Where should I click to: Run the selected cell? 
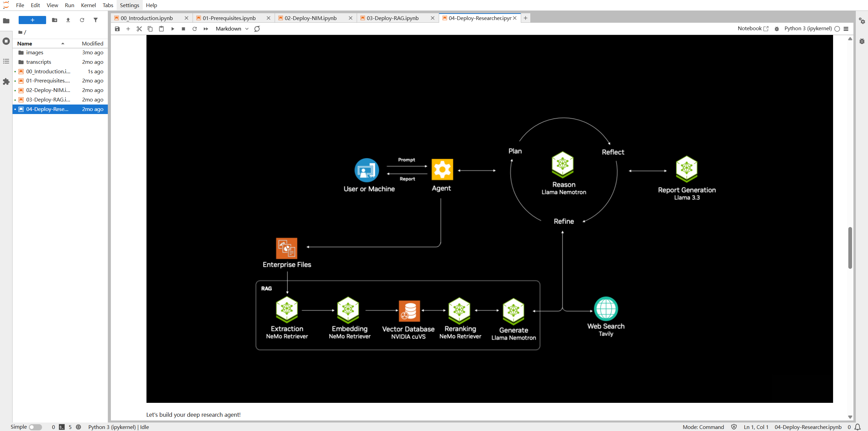[173, 29]
